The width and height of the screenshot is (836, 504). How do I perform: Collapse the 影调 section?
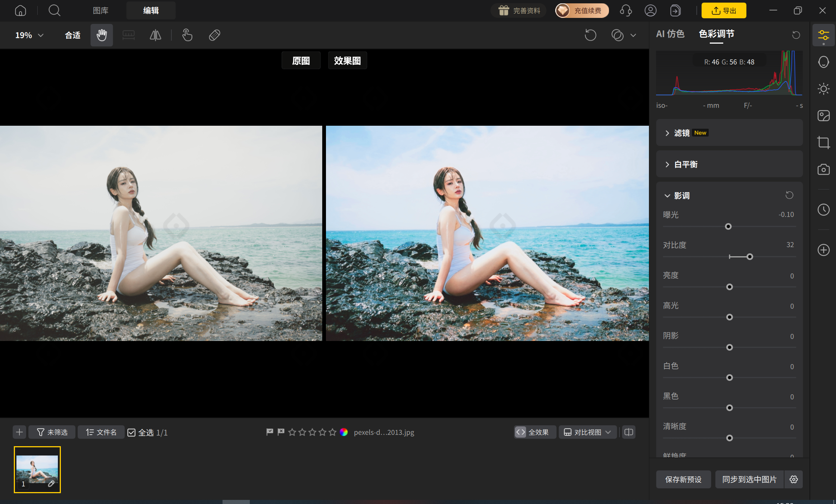tap(667, 195)
